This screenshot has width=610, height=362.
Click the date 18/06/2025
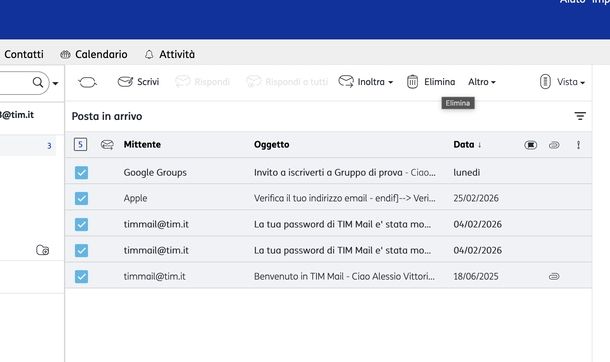pyautogui.click(x=476, y=276)
